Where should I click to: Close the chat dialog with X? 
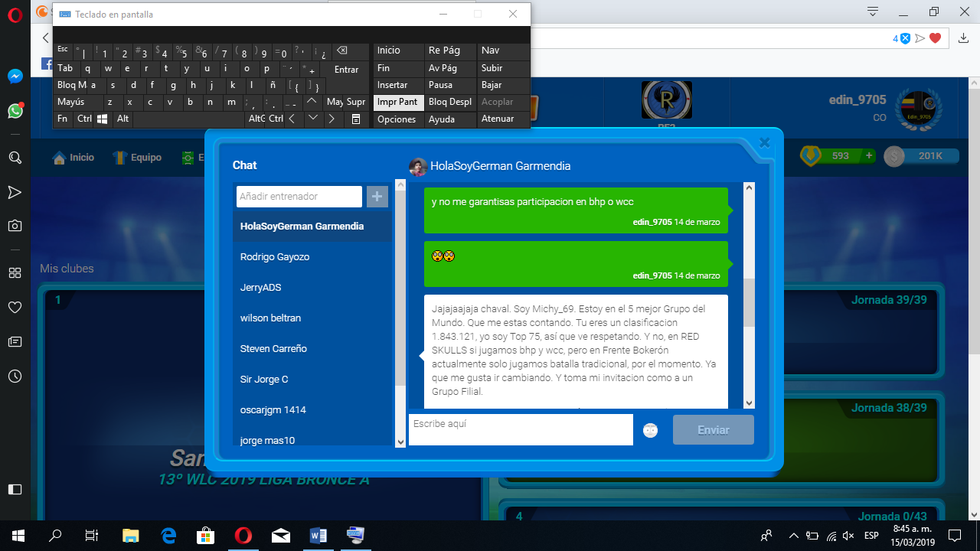[x=764, y=143]
